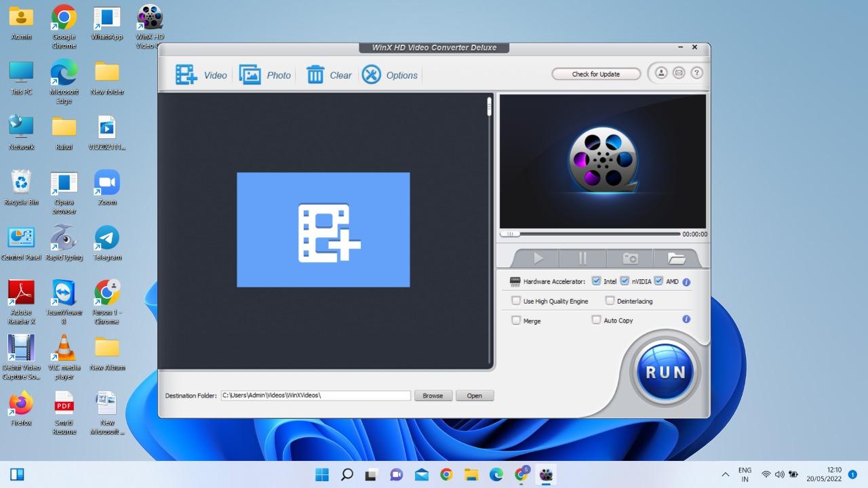The width and height of the screenshot is (868, 488).
Task: Enable the Deinterlacing option
Action: (610, 301)
